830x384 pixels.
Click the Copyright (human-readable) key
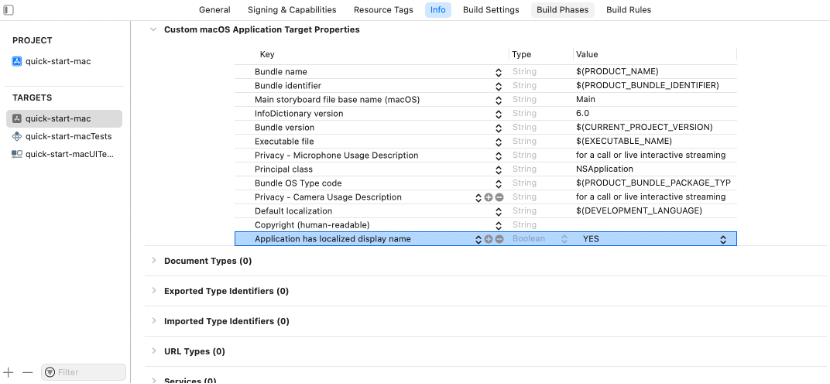(312, 225)
